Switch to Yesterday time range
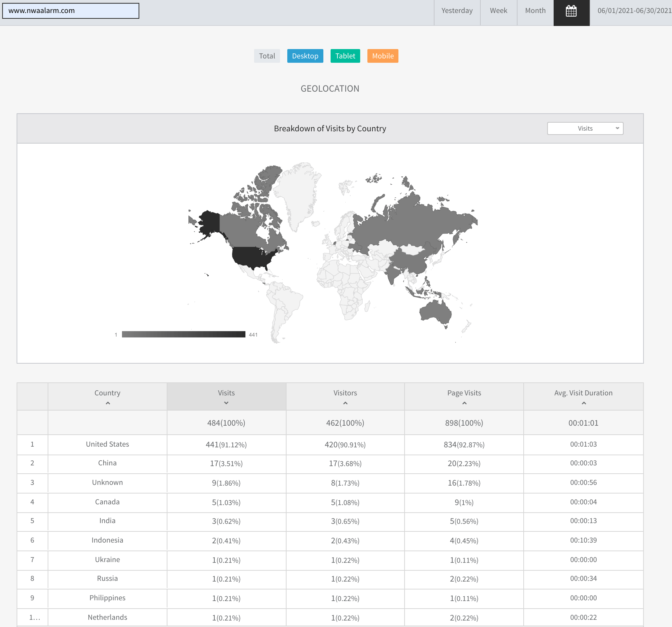The width and height of the screenshot is (672, 627). point(457,11)
